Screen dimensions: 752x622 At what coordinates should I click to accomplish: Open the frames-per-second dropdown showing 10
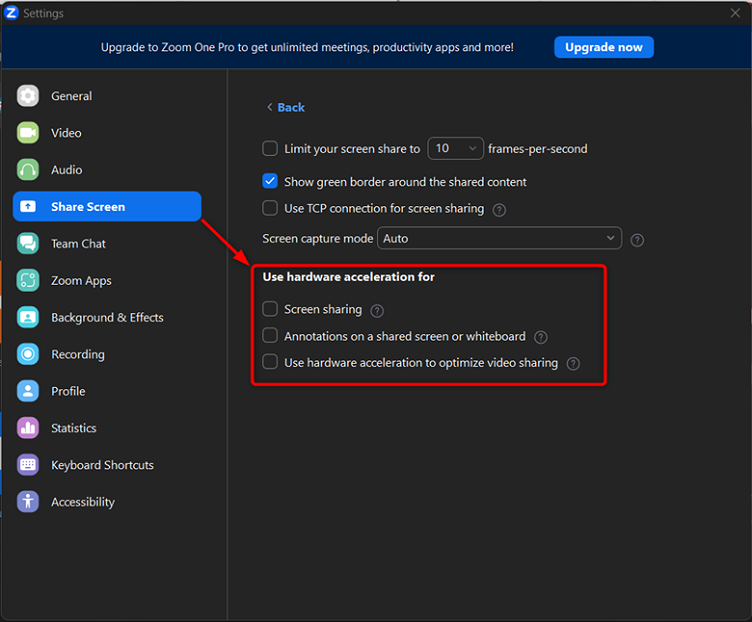tap(456, 148)
